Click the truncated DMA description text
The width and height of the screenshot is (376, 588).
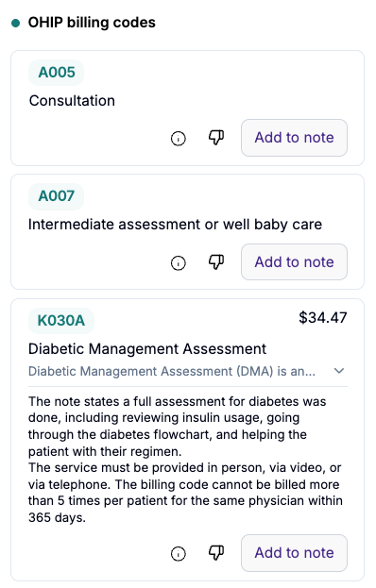(x=172, y=371)
